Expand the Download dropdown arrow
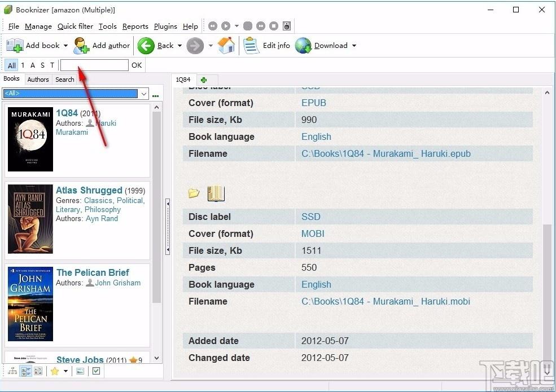Image resolution: width=556 pixels, height=392 pixels. coord(354,46)
